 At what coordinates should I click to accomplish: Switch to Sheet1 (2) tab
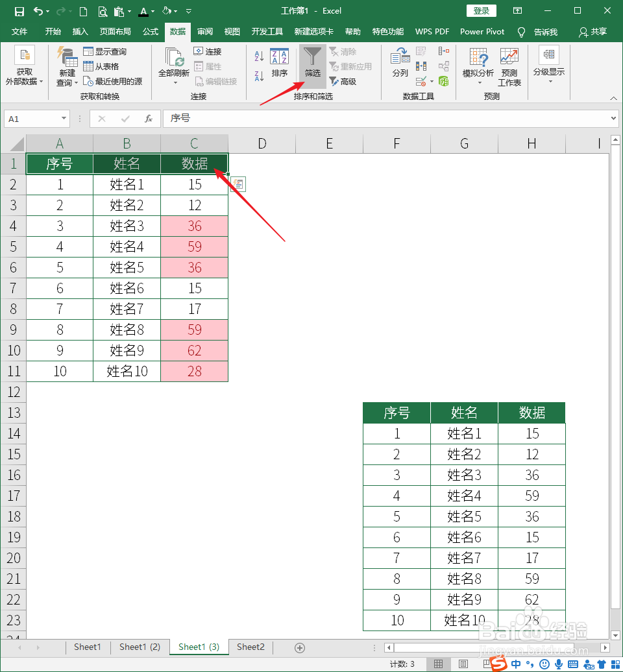point(140,647)
